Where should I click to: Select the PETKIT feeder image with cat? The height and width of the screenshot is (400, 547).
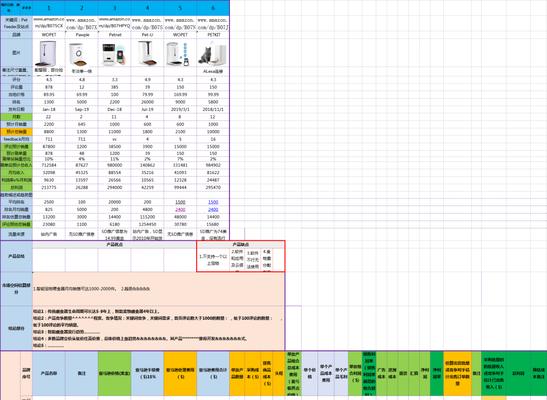(212, 55)
